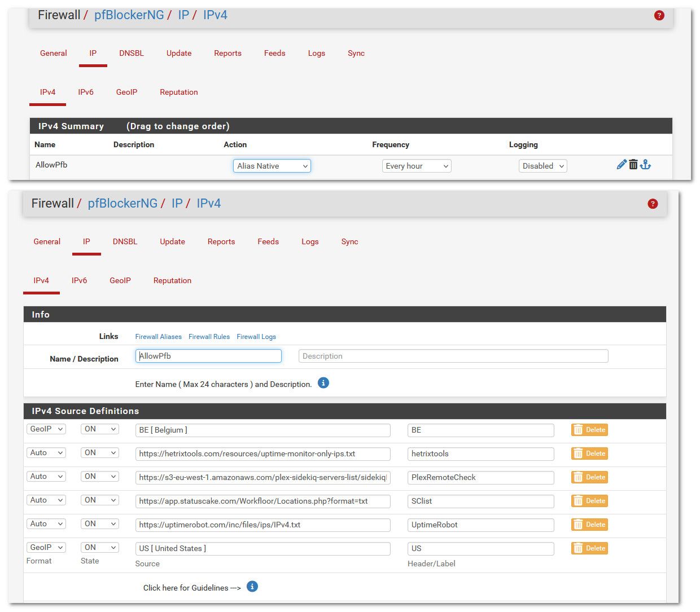Viewport: 700px width, 612px height.
Task: Open the GeoIP sub-tab in the lower panel
Action: [120, 280]
